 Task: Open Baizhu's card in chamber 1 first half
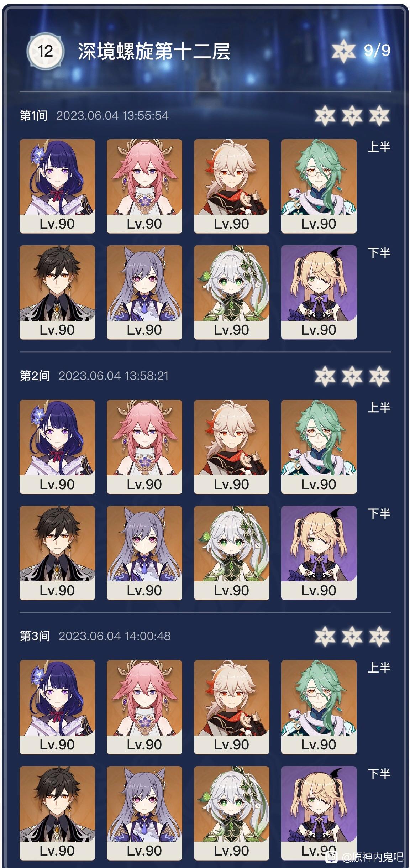pyautogui.click(x=319, y=186)
